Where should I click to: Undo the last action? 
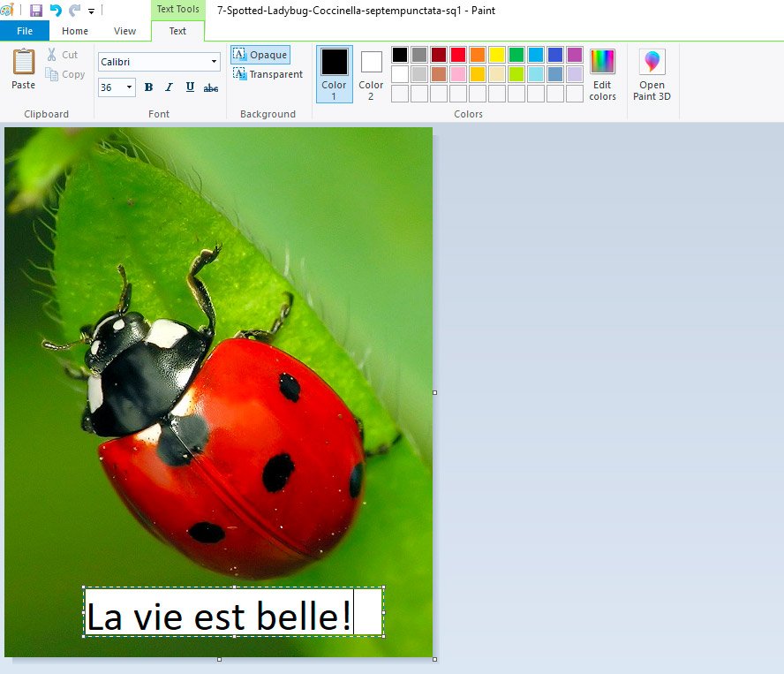[56, 10]
